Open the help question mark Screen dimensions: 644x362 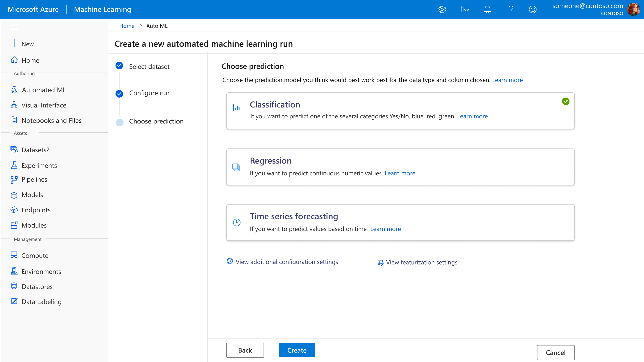511,9
